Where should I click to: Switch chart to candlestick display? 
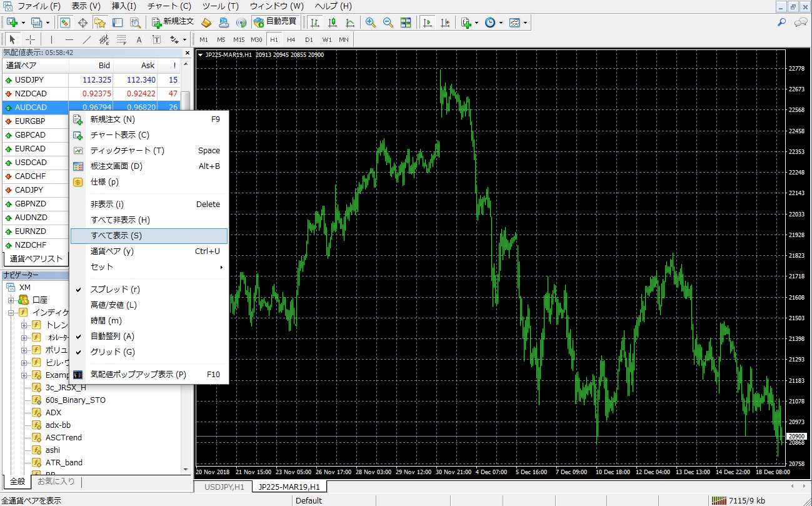click(x=333, y=23)
